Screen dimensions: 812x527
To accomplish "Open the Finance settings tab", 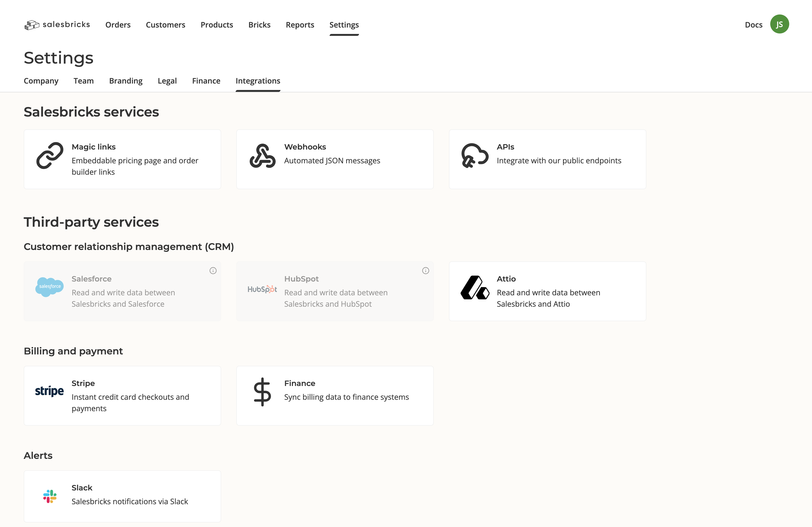I will coord(206,81).
